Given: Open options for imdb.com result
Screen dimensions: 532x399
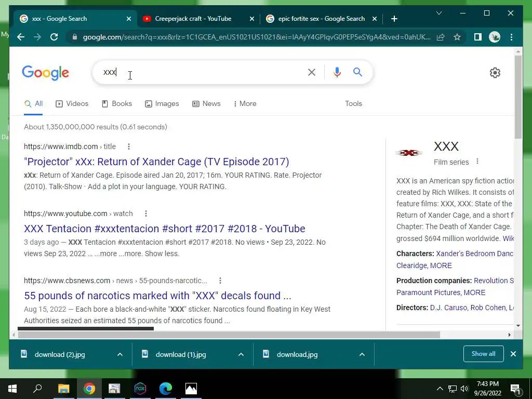Looking at the screenshot, I should point(129,147).
